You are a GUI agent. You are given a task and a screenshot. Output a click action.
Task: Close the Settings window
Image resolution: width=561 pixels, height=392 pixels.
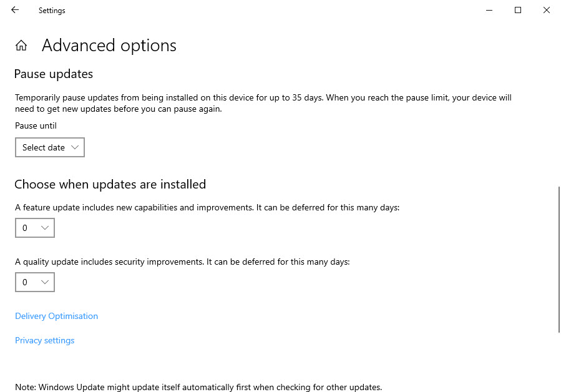pyautogui.click(x=546, y=10)
